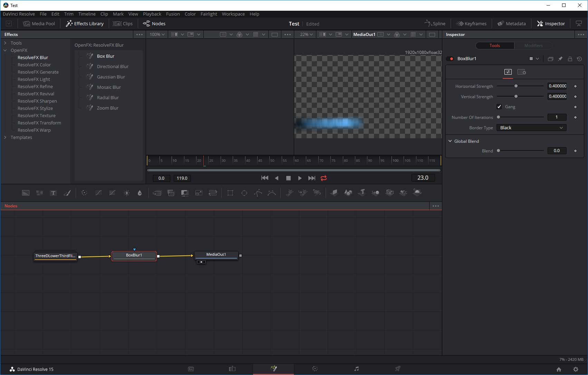The height and width of the screenshot is (375, 588).
Task: Toggle the red loop playback button
Action: point(324,178)
